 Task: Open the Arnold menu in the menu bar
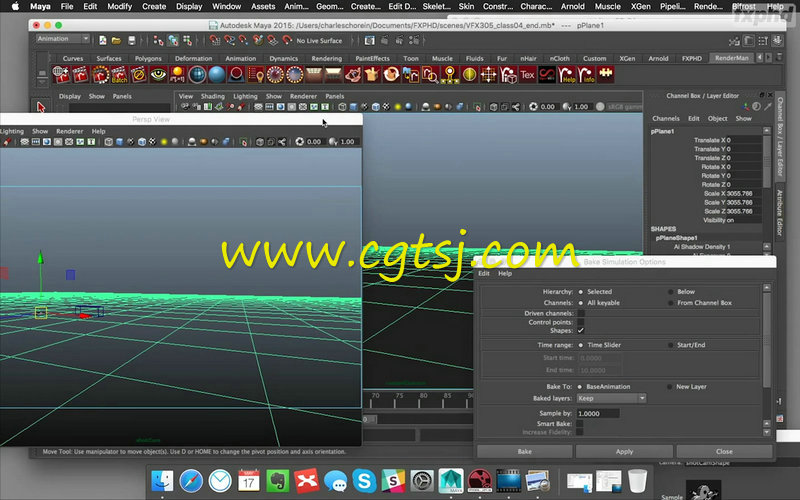(x=572, y=6)
